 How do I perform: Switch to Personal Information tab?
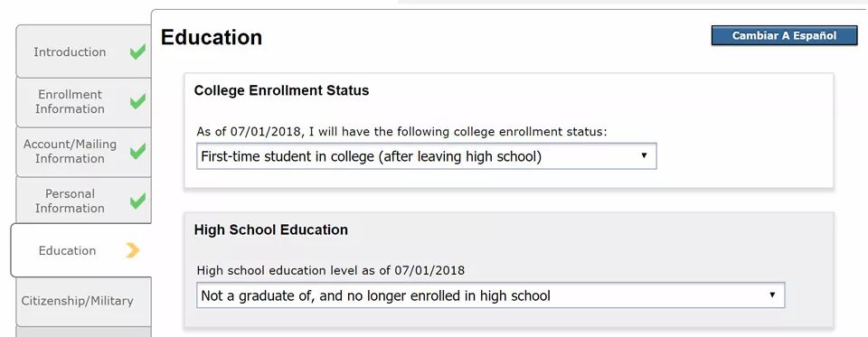point(83,201)
